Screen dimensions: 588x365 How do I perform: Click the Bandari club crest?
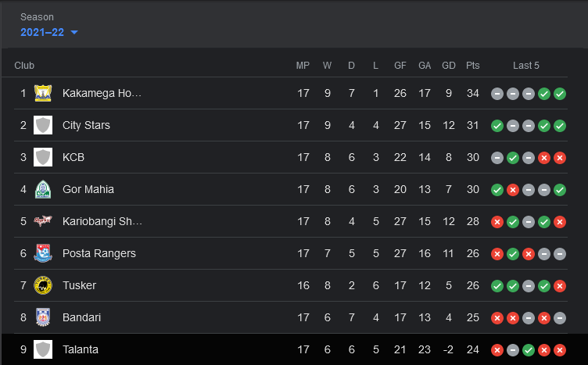(x=43, y=317)
